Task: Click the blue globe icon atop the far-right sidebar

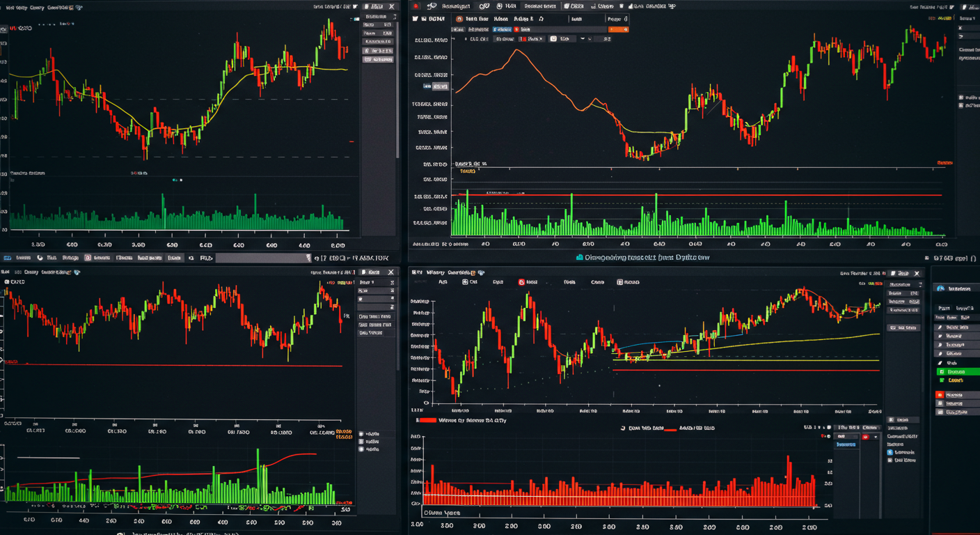Action: tap(940, 288)
